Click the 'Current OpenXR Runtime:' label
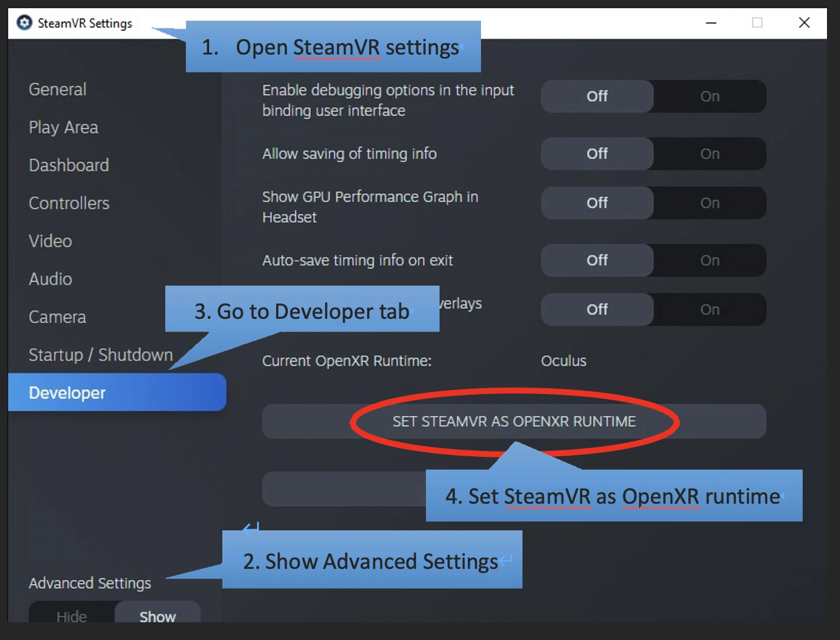 347,361
